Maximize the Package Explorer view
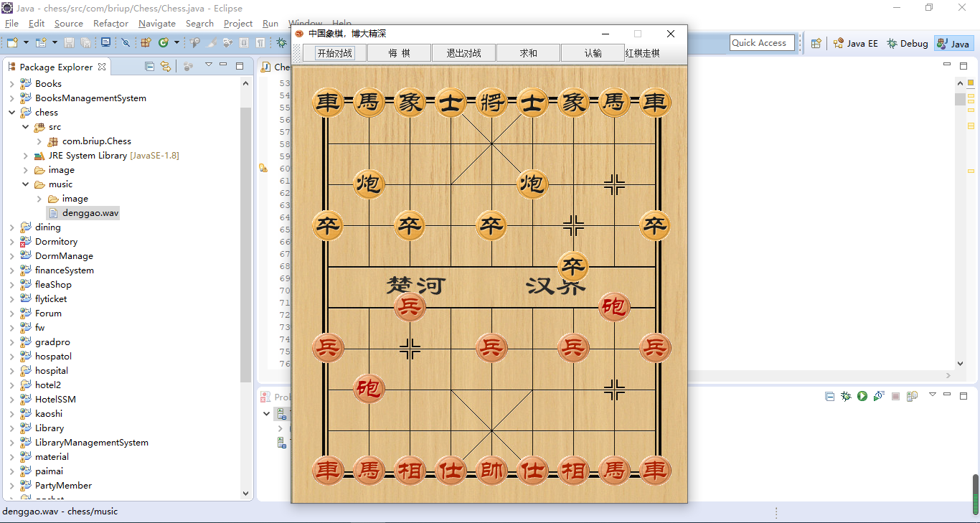Image resolution: width=980 pixels, height=523 pixels. click(240, 66)
